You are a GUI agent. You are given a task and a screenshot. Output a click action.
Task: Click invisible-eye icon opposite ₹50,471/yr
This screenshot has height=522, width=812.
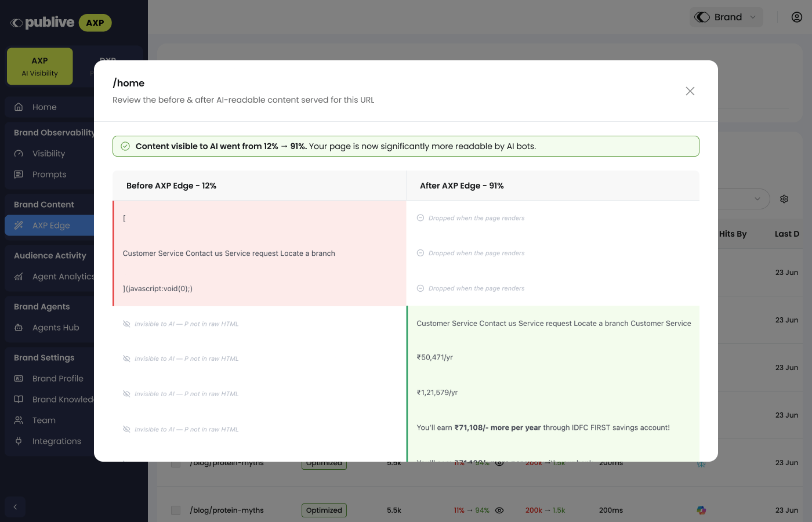(126, 359)
